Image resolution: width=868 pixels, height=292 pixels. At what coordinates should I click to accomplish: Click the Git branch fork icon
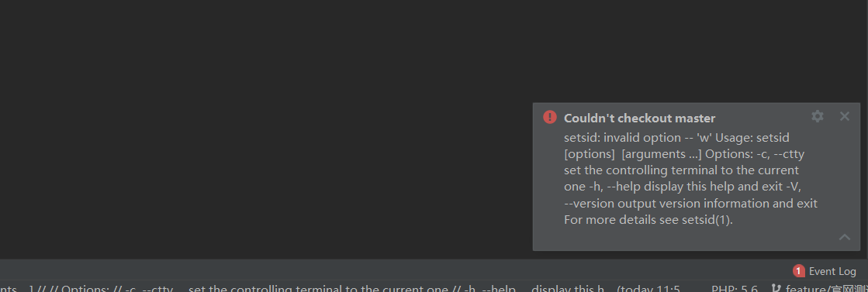pos(776,289)
